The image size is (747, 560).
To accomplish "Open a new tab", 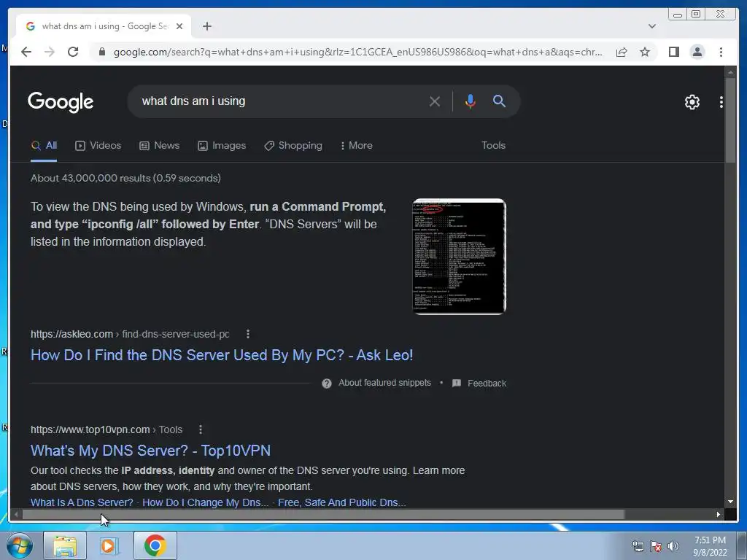I will tap(206, 26).
